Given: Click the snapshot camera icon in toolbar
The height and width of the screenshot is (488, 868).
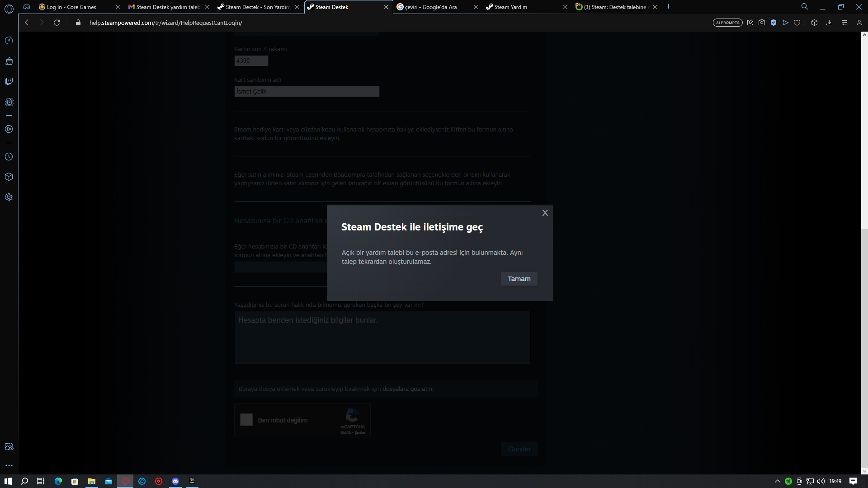Looking at the screenshot, I should click(762, 23).
